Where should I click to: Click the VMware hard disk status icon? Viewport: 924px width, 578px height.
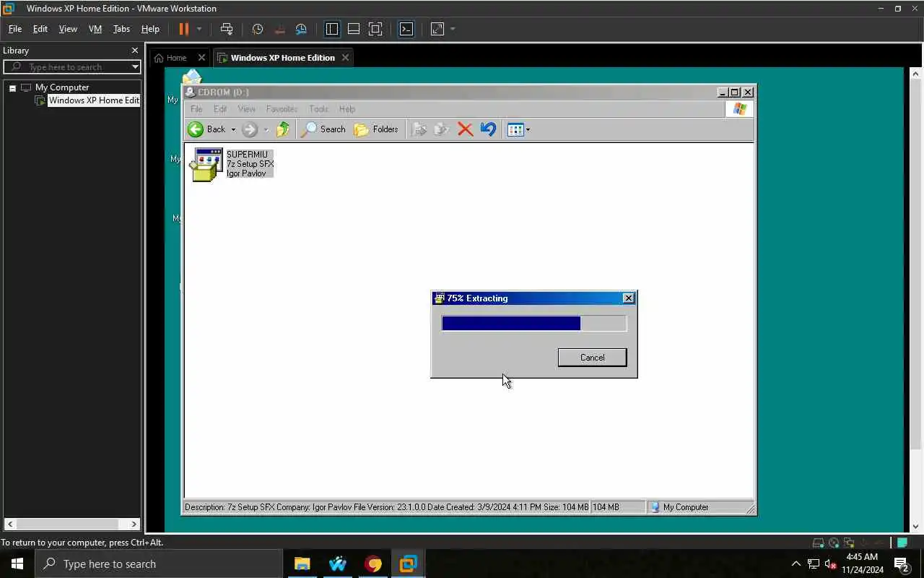(819, 543)
